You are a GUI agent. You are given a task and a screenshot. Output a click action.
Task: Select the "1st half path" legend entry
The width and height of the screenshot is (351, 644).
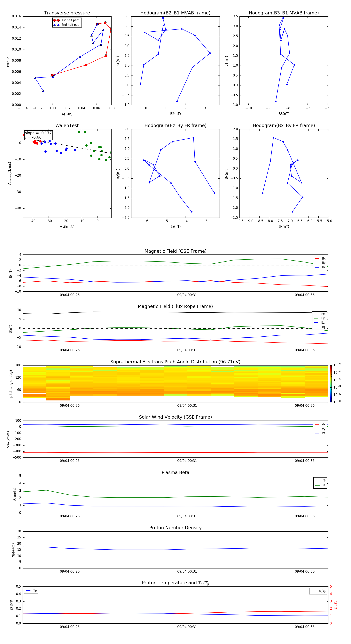click(67, 20)
